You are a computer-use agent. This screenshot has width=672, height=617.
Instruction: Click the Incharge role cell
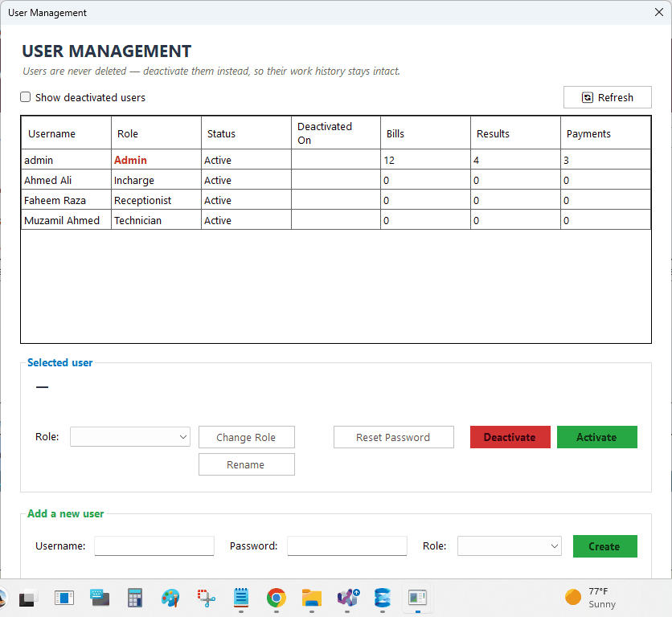[156, 180]
